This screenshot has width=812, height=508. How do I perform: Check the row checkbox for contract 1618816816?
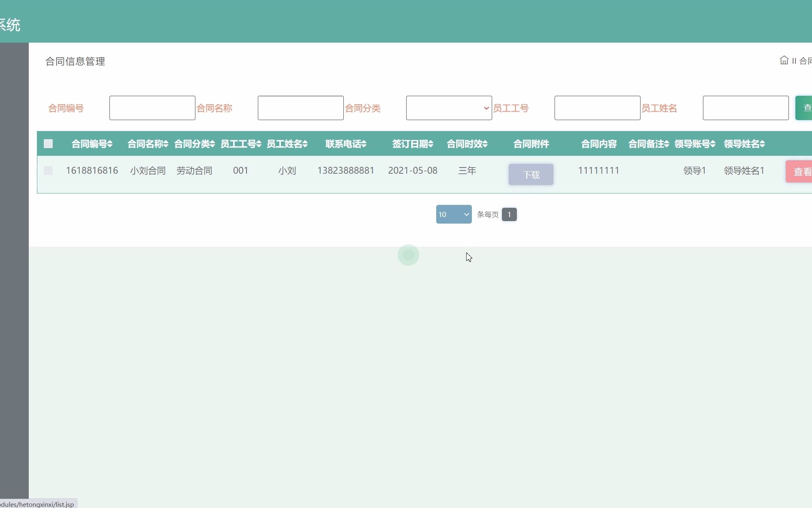[48, 170]
